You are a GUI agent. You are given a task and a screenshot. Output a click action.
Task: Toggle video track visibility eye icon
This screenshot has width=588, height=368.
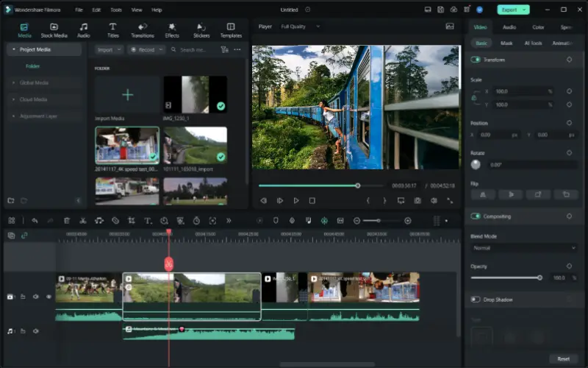pos(49,297)
